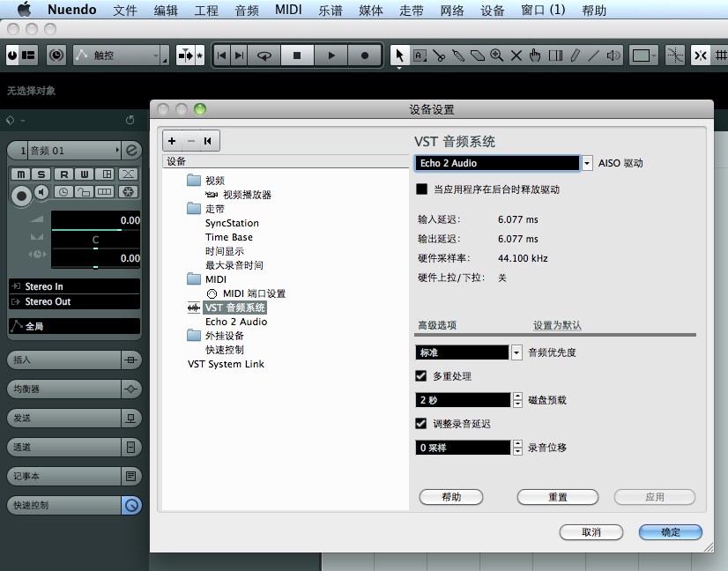Open the 设备 menu
Screen dimensions: 728x571
pos(493,10)
